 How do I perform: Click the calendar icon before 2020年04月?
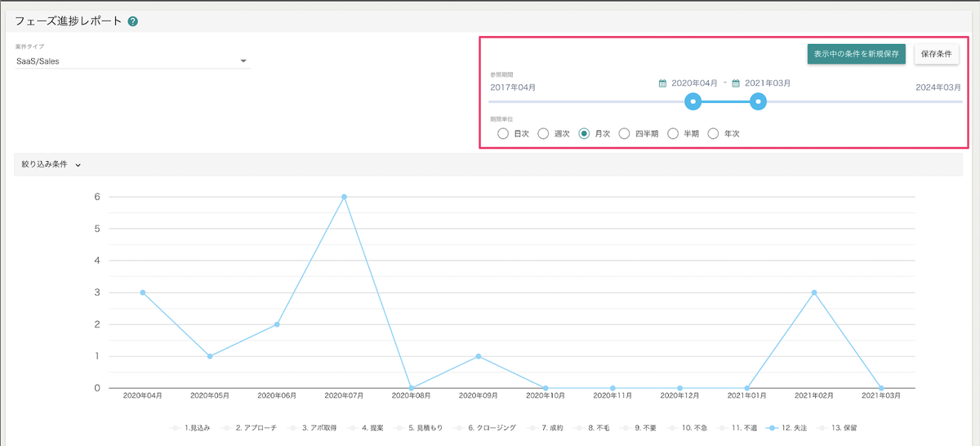pyautogui.click(x=663, y=83)
